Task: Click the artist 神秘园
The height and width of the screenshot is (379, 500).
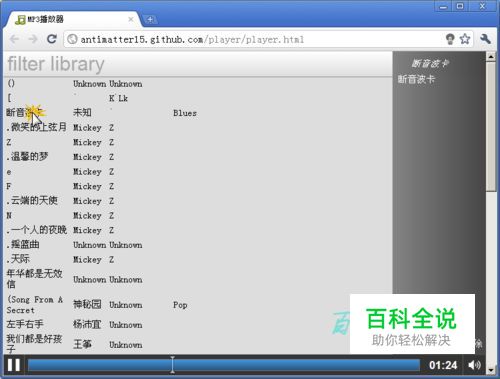Action: 87,304
